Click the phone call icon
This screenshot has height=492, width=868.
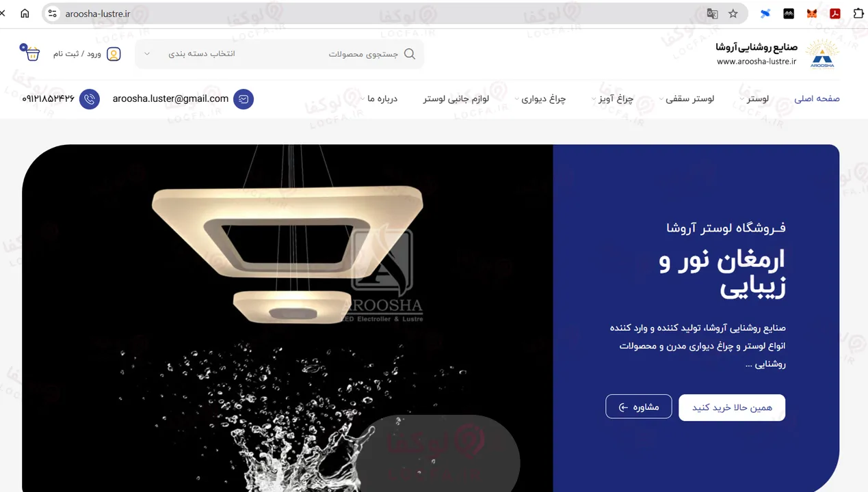click(x=90, y=99)
